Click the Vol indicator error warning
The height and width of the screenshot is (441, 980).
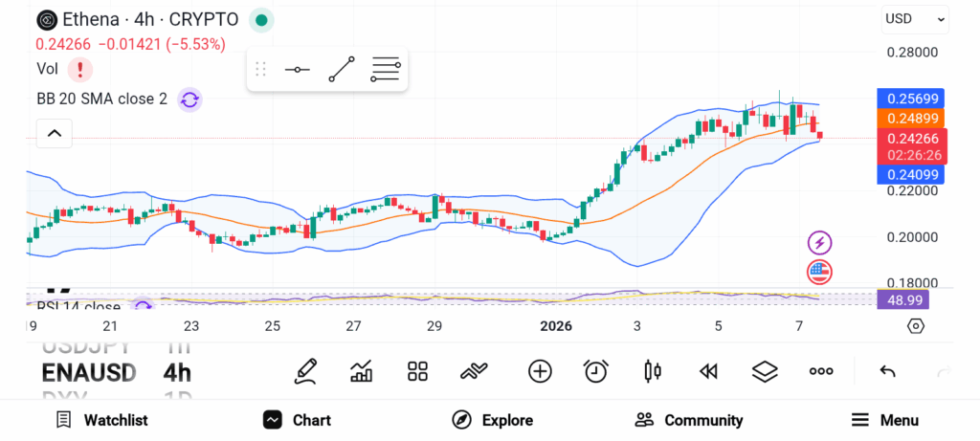[x=80, y=69]
